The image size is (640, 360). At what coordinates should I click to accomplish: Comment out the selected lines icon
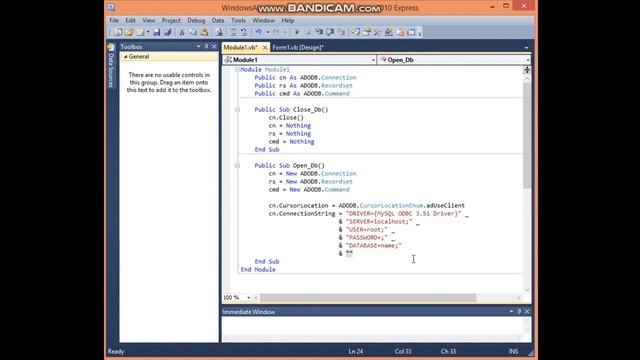(233, 32)
